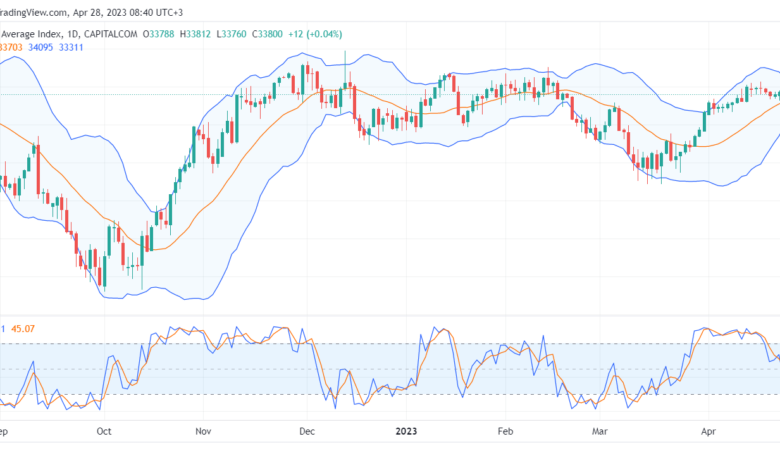Click the low value L33760
780x470 pixels.
[231, 34]
